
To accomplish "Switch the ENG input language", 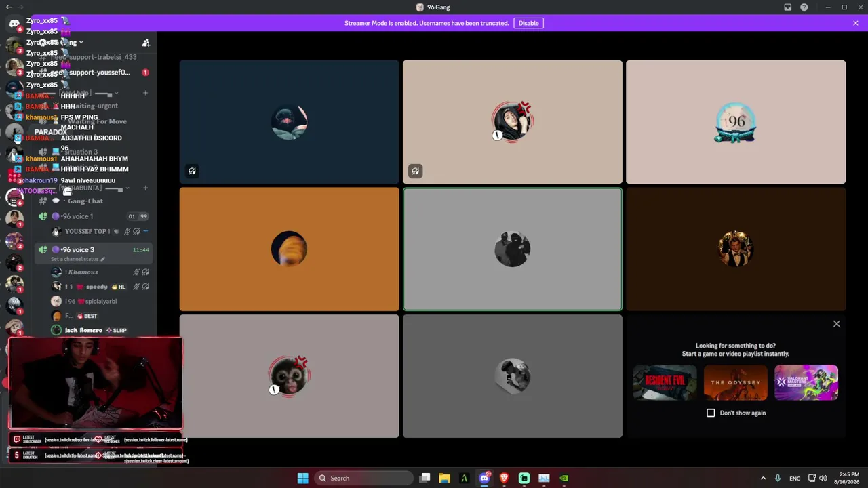I will pyautogui.click(x=795, y=478).
